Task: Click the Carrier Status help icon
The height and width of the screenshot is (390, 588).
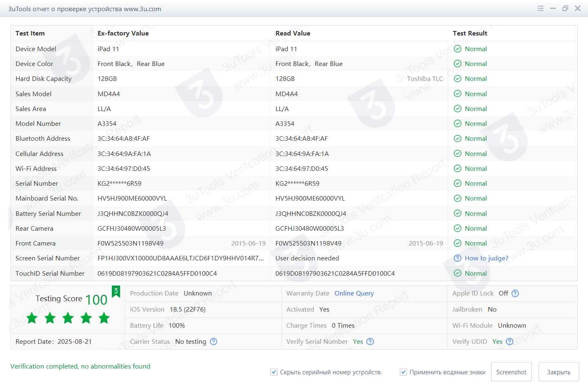Action: (x=213, y=341)
